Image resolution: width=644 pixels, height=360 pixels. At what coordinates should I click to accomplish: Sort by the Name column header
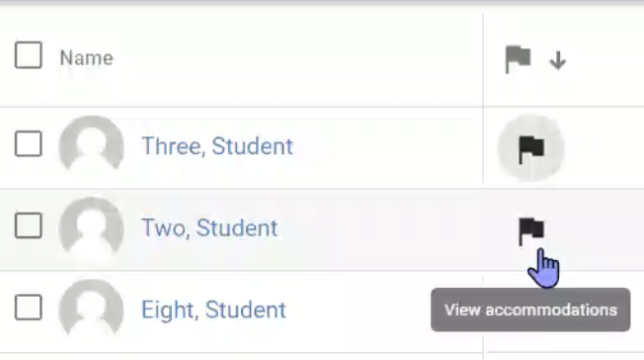coord(86,57)
